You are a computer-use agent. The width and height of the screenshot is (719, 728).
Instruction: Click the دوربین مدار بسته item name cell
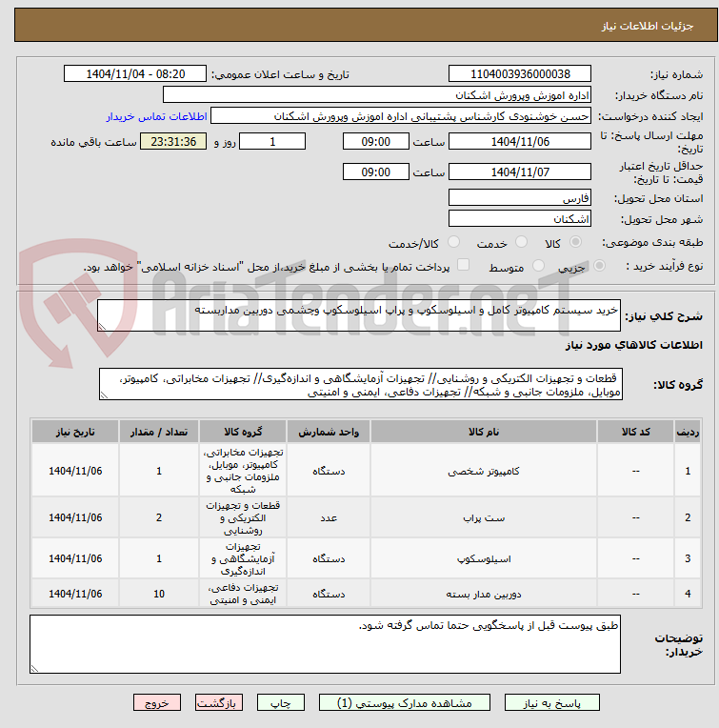click(x=484, y=594)
